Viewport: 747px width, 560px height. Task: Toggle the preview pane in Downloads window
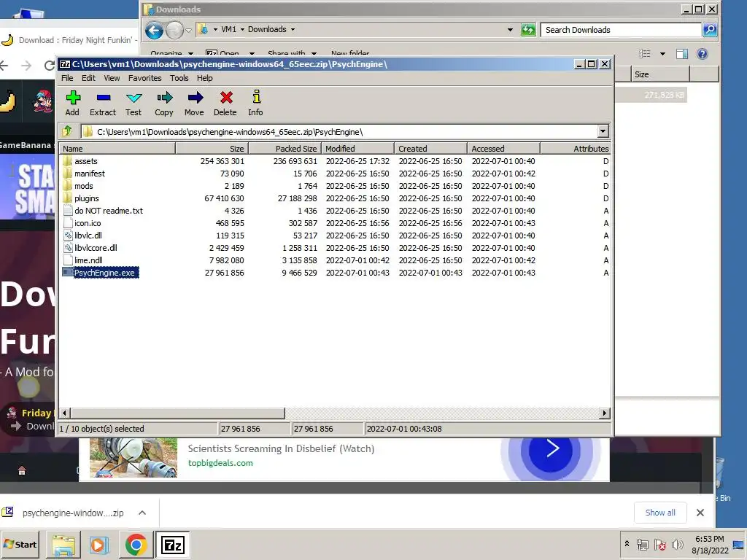point(682,54)
